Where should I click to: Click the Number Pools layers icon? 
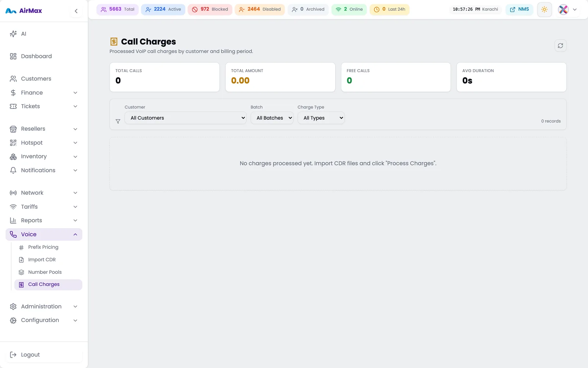click(21, 272)
